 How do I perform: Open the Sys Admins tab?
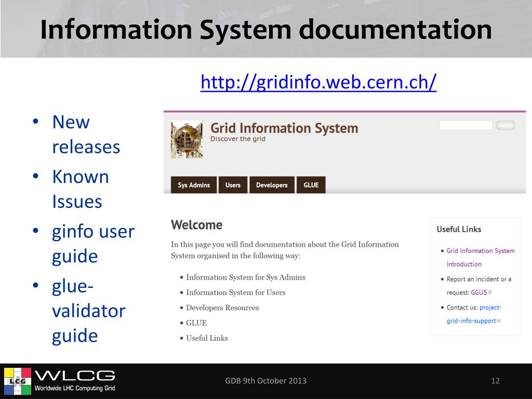coord(194,185)
